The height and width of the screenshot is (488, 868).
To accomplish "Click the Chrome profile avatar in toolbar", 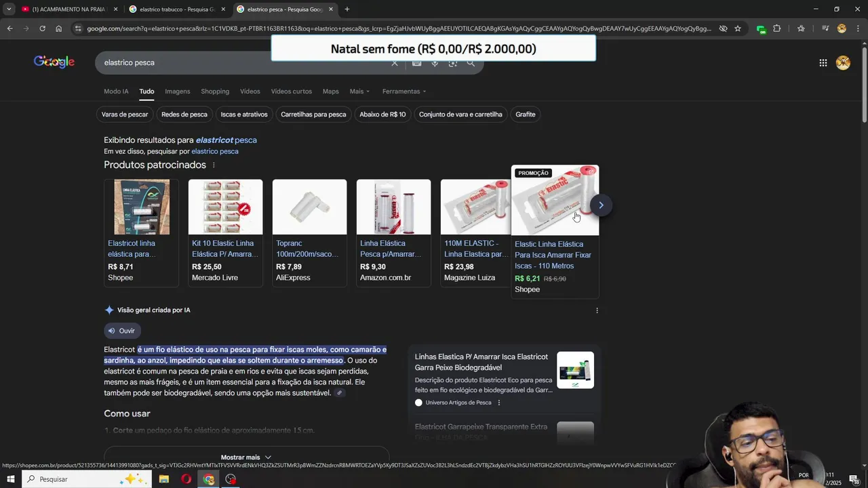I will [x=842, y=28].
